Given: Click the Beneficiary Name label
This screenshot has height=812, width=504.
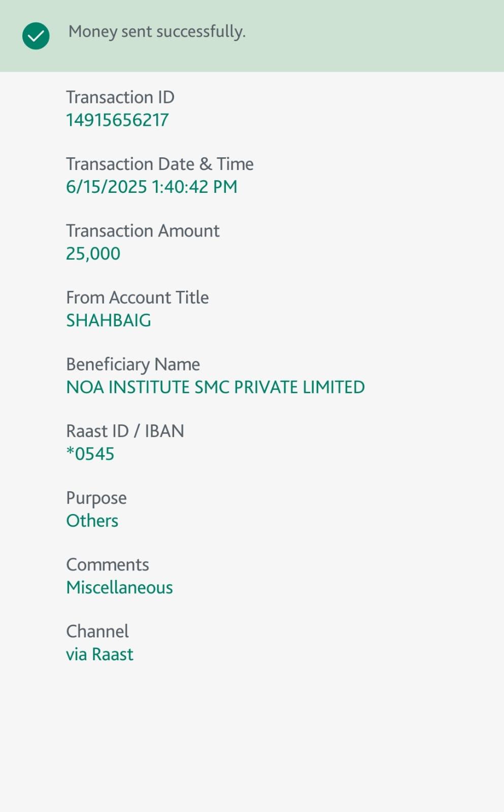Looking at the screenshot, I should 133,364.
